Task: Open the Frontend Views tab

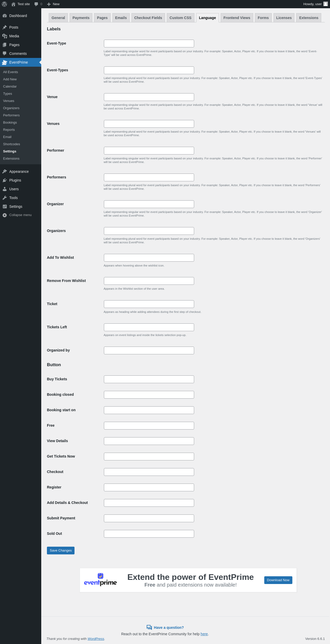Action: (x=237, y=18)
